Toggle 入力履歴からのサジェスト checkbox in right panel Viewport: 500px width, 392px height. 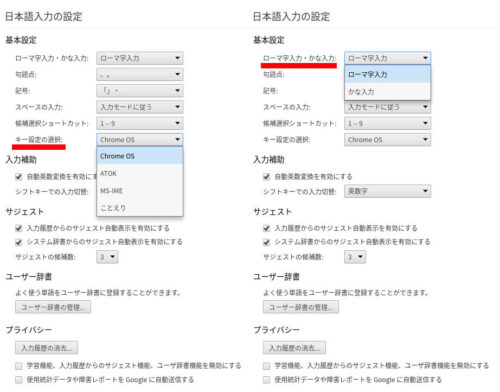pyautogui.click(x=266, y=228)
